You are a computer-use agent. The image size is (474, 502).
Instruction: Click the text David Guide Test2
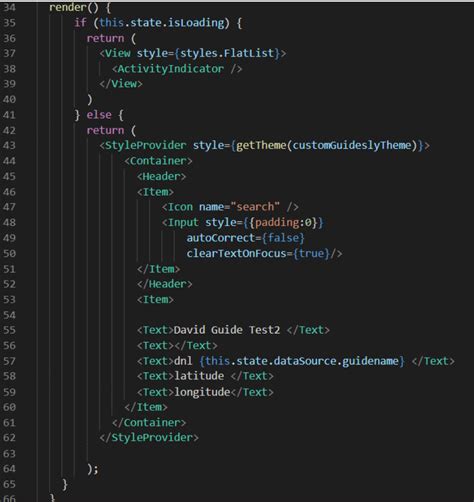pos(227,330)
